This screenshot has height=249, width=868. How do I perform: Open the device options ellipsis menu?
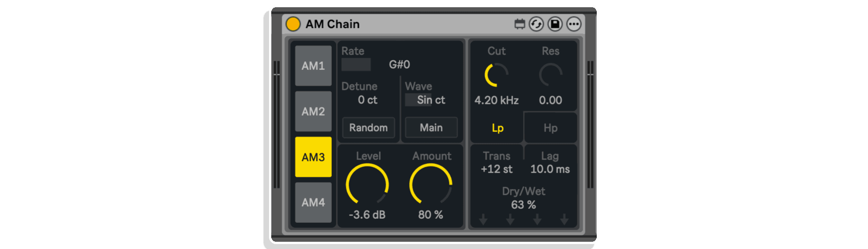point(574,24)
